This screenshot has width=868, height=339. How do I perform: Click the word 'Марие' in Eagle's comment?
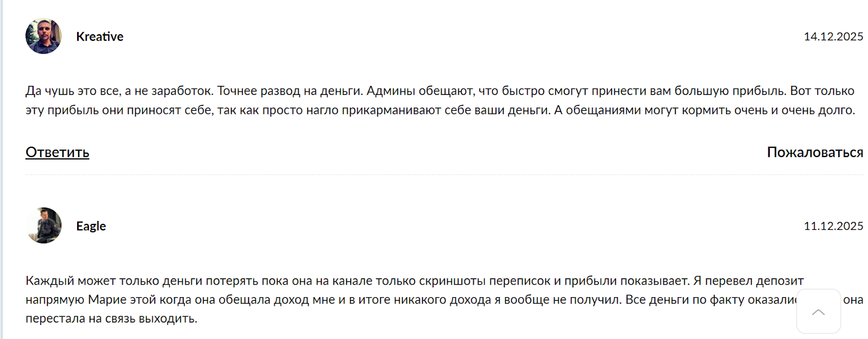105,300
